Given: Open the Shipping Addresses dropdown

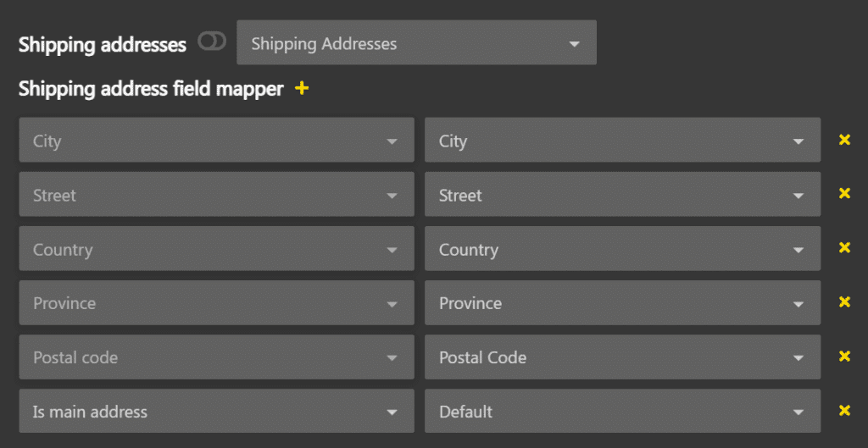Looking at the screenshot, I should coord(416,43).
